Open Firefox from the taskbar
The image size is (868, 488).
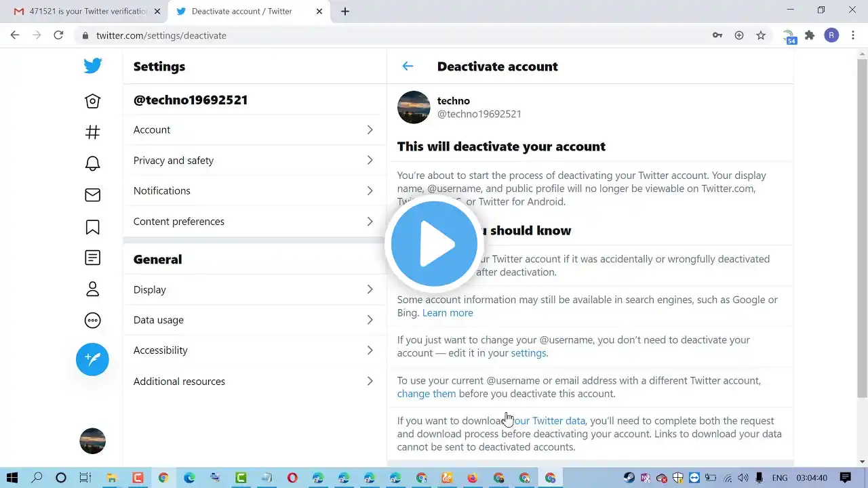(x=473, y=478)
